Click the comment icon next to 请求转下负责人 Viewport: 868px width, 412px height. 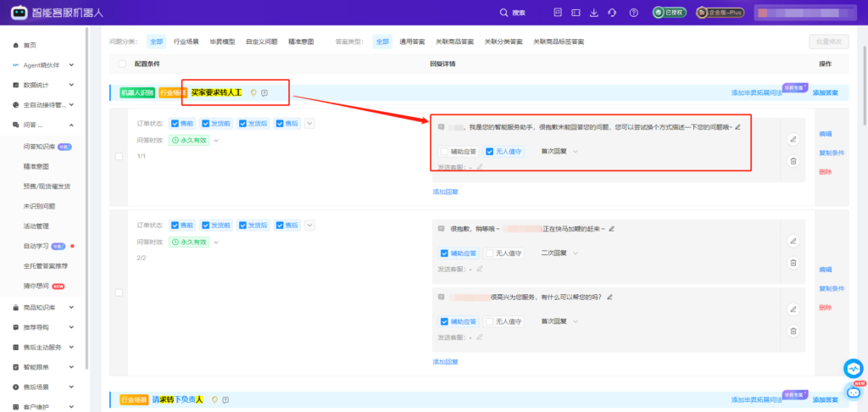pos(225,399)
